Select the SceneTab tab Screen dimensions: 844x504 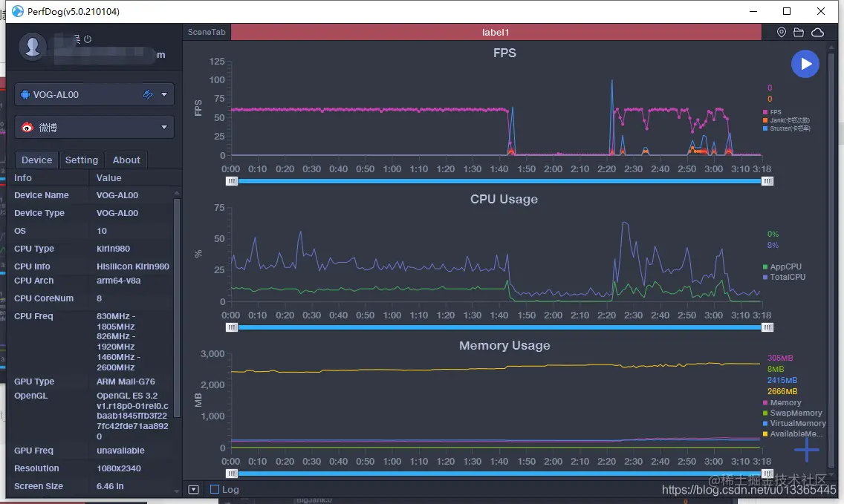pyautogui.click(x=207, y=32)
